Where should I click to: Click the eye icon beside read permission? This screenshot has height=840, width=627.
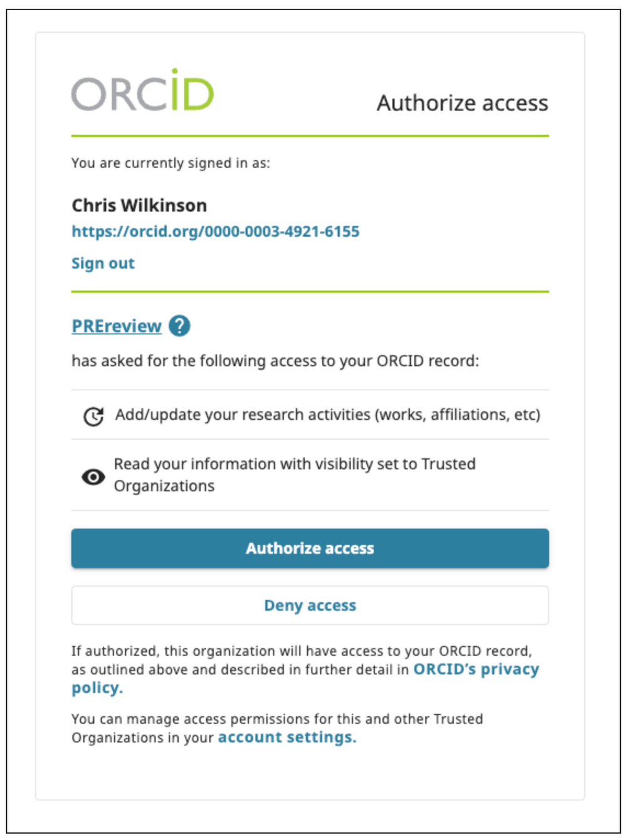93,477
